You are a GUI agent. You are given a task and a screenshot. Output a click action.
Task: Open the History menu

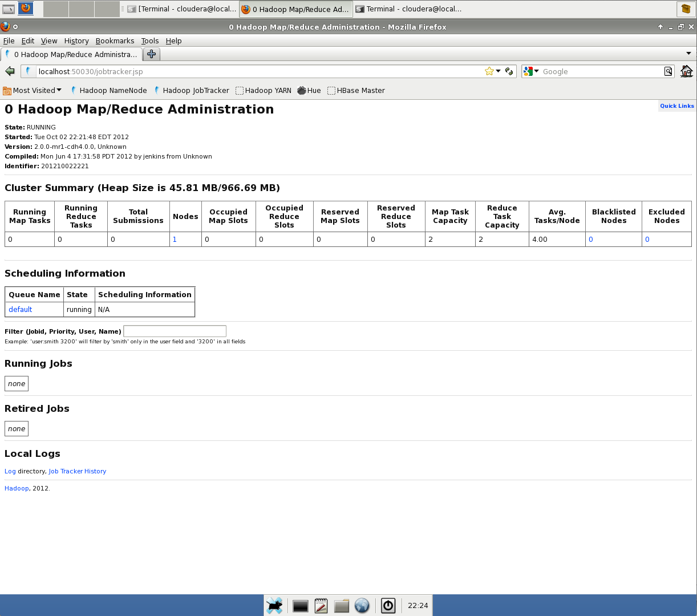(76, 40)
